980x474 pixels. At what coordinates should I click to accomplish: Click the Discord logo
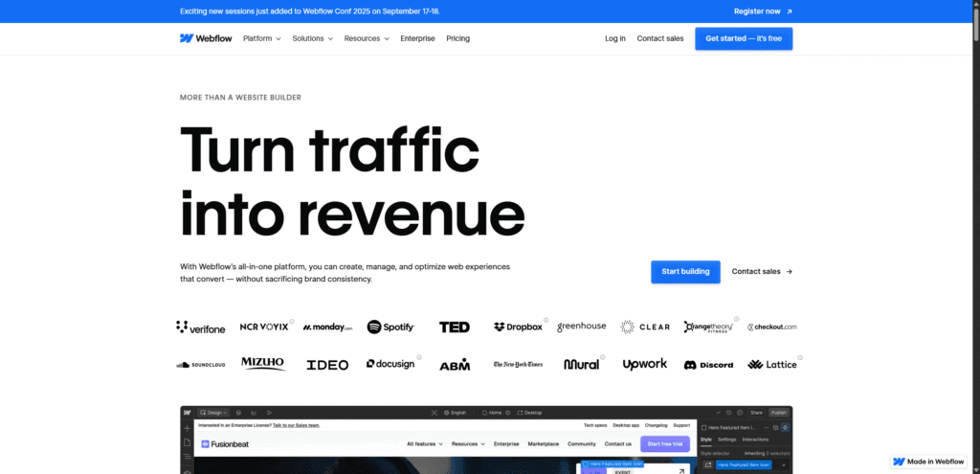coord(708,365)
